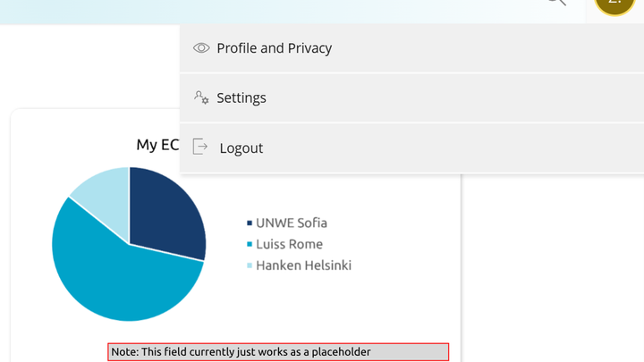
Task: Click the eye icon beside Profile and Privacy
Action: click(x=201, y=48)
